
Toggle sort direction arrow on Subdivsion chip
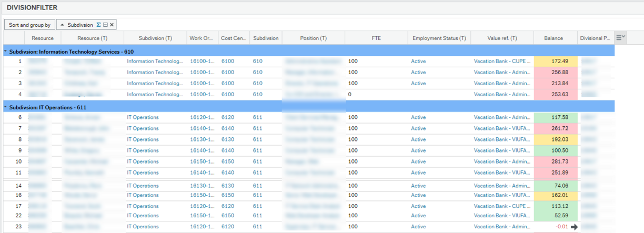tap(62, 25)
